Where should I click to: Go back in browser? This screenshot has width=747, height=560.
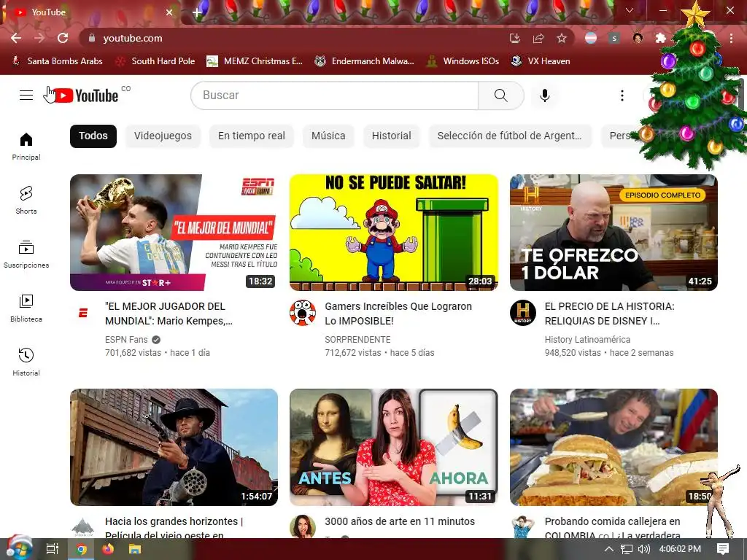(16, 38)
